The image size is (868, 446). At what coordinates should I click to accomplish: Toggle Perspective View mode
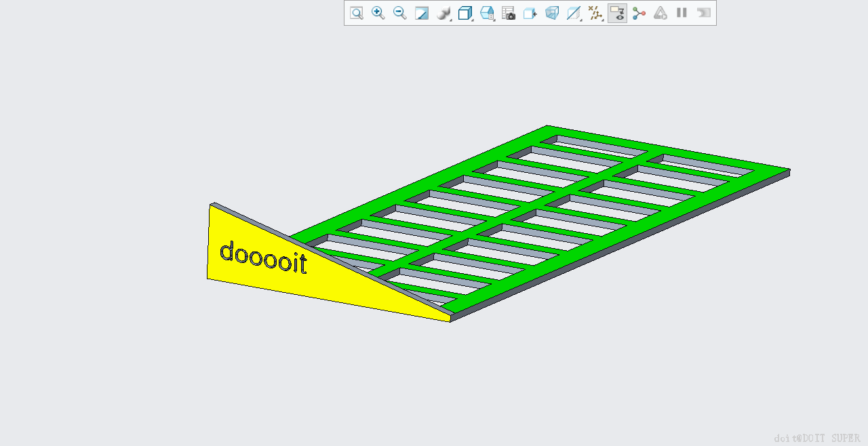552,13
